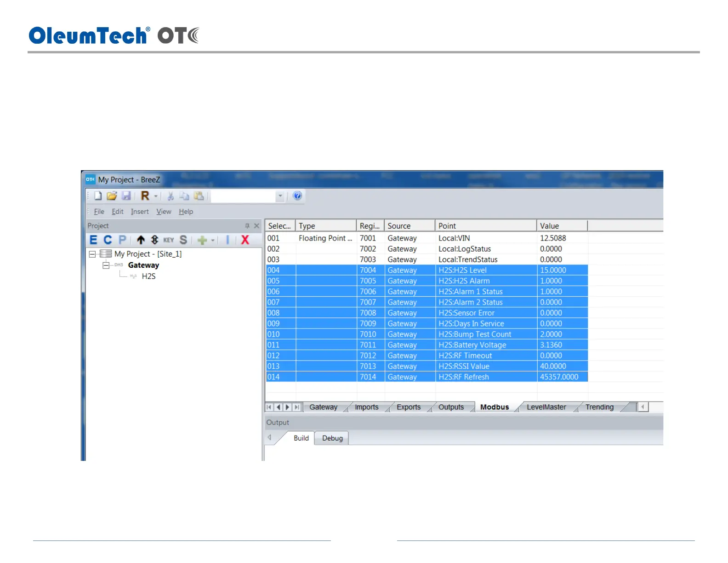Viewport: 728px width, 563px height.
Task: Click the gray S icon in Project toolbar
Action: pyautogui.click(x=183, y=240)
